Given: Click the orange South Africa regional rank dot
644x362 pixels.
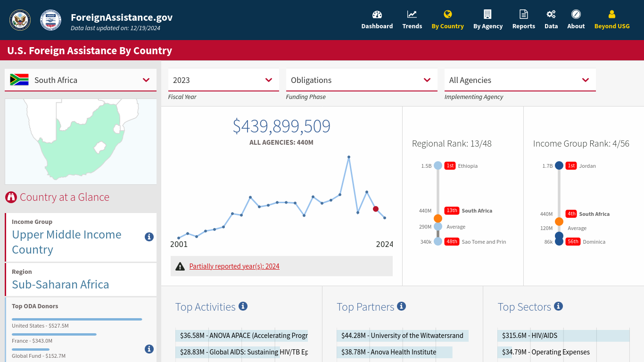Looking at the screenshot, I should (x=438, y=218).
